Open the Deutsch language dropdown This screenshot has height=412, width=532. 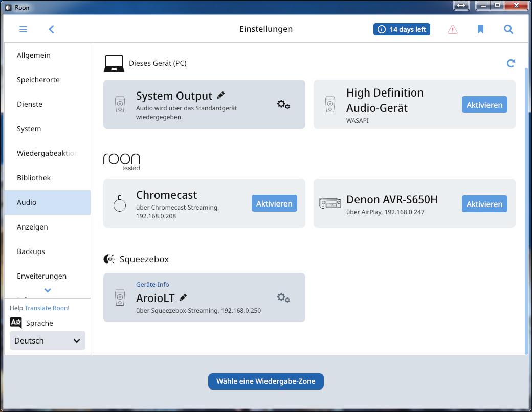coord(48,340)
